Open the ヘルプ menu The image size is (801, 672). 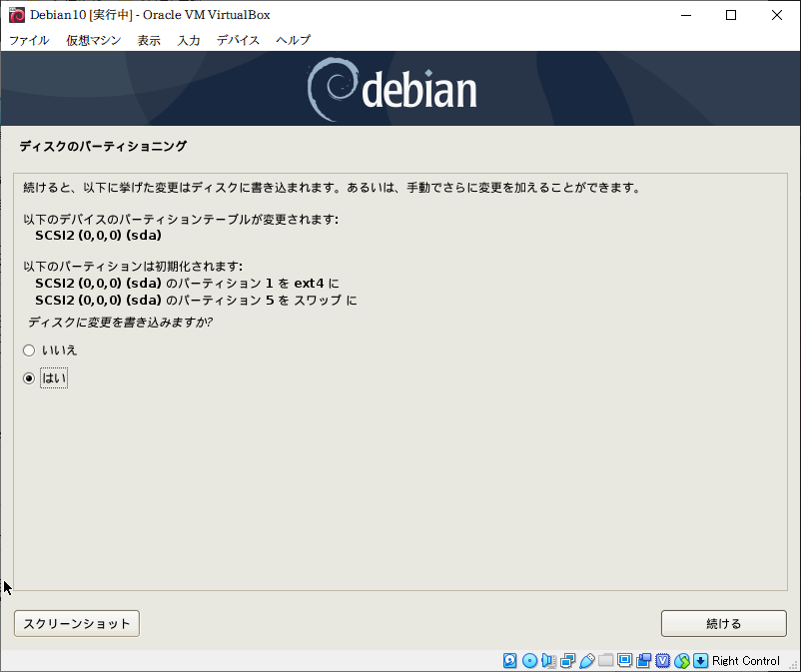(x=294, y=40)
